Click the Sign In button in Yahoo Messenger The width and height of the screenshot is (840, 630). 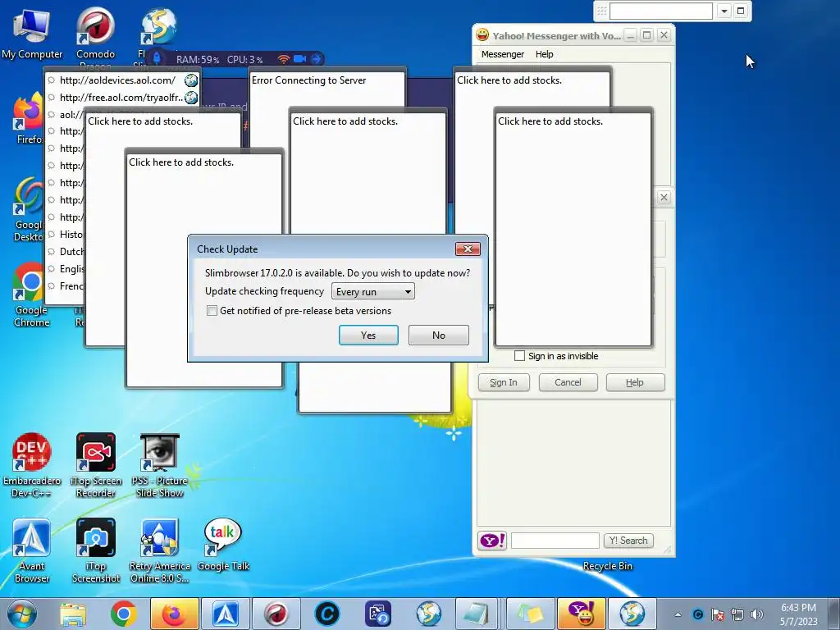tap(504, 382)
